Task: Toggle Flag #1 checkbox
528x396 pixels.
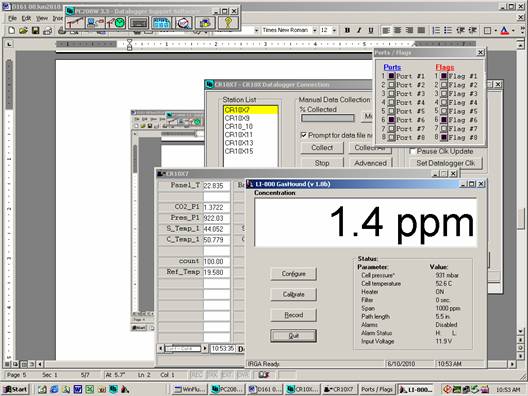Action: coord(444,76)
